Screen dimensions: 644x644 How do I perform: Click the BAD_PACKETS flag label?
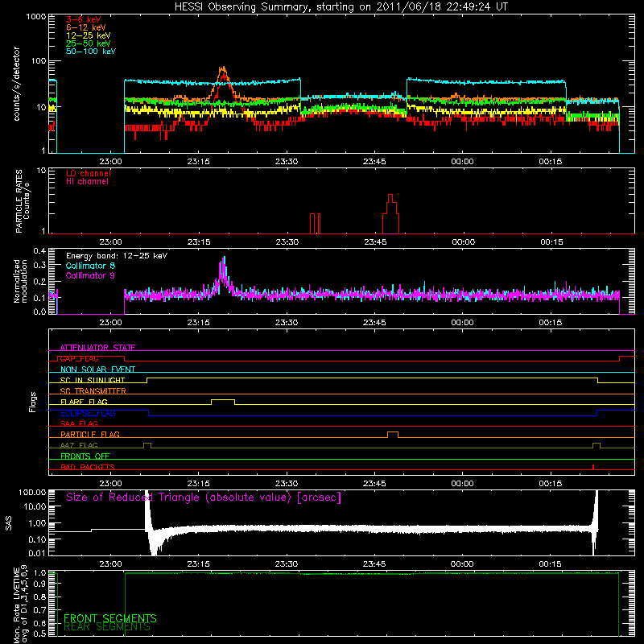88,467
